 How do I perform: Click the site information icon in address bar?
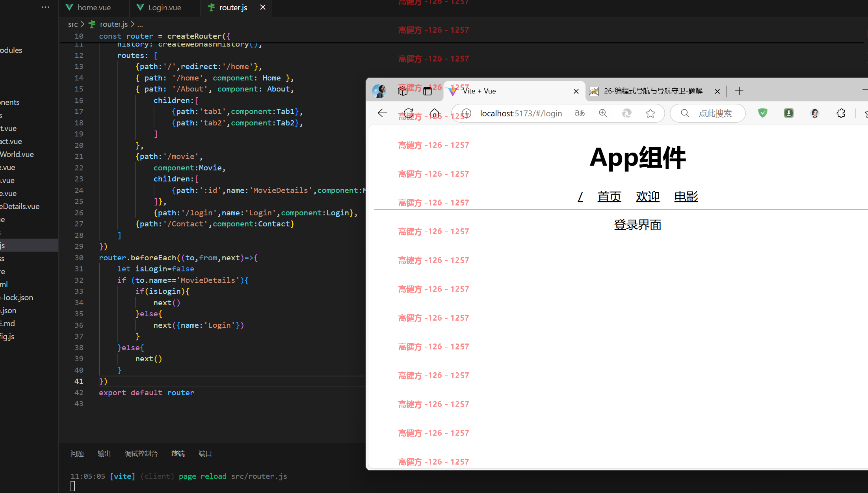tap(466, 113)
